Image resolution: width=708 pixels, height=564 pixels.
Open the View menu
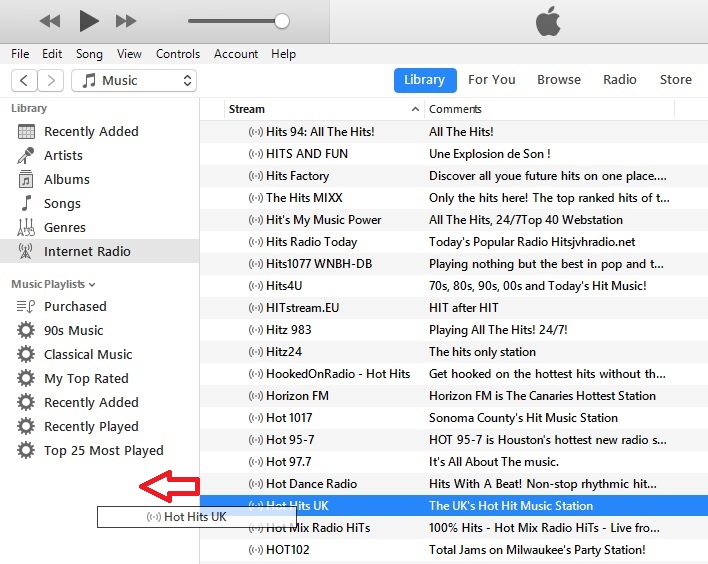[x=129, y=54]
